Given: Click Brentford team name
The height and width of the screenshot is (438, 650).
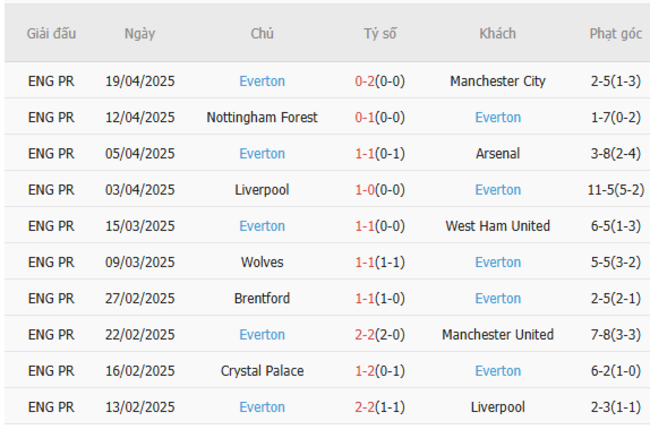Looking at the screenshot, I should (x=262, y=298).
